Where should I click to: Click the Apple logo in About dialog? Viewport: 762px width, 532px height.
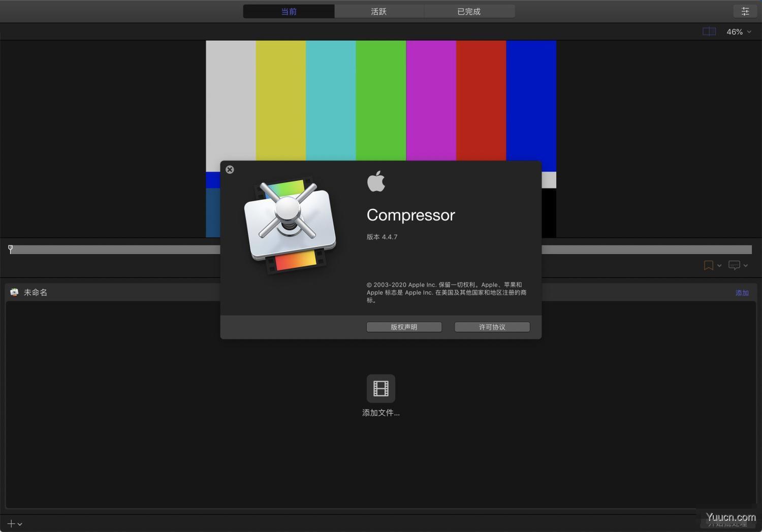click(376, 181)
